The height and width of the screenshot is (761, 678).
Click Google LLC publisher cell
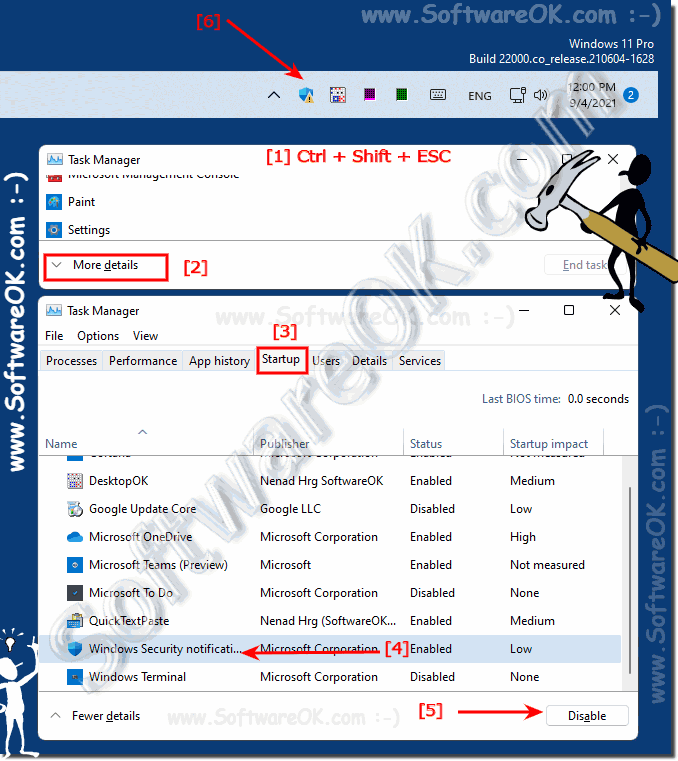[x=290, y=509]
